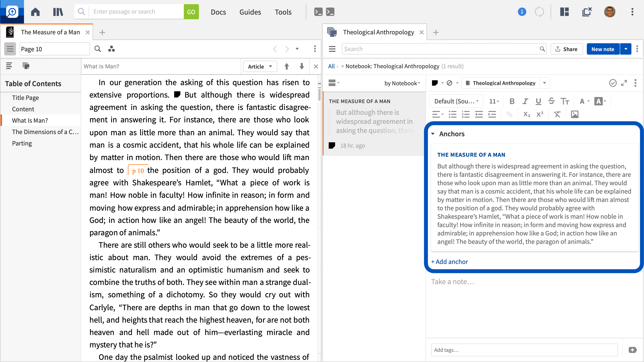Click the close all panels icon
This screenshot has width=644, height=362.
coord(587,12)
